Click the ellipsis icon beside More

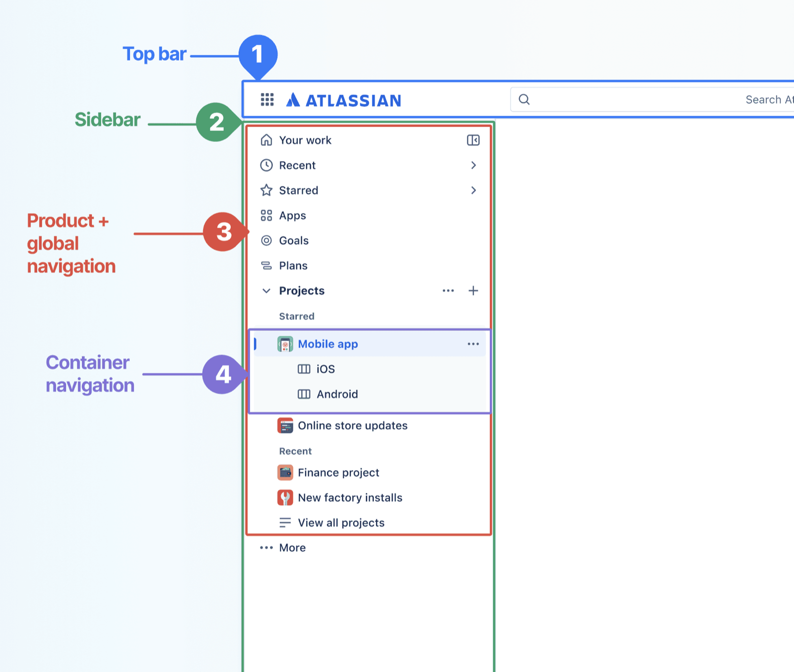[x=266, y=548]
